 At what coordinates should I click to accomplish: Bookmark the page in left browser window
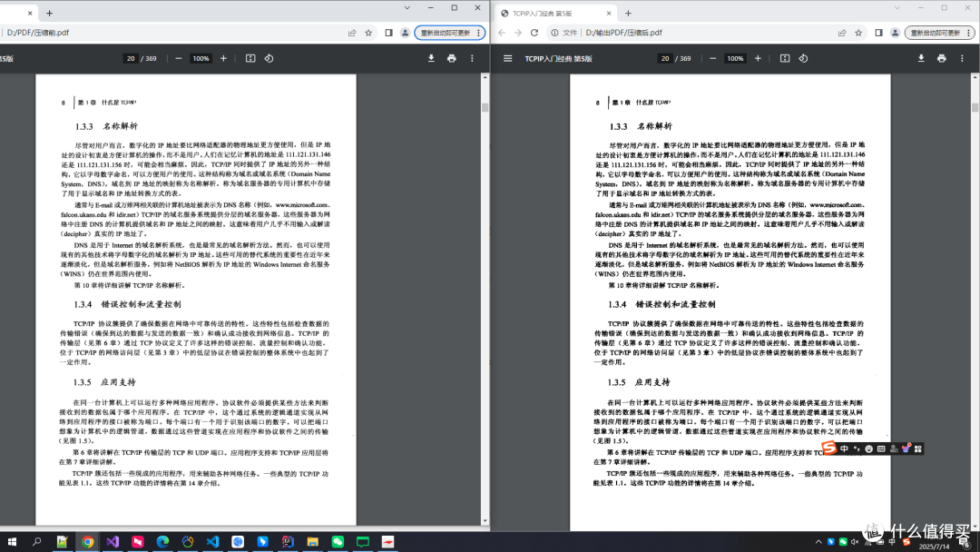[x=368, y=33]
